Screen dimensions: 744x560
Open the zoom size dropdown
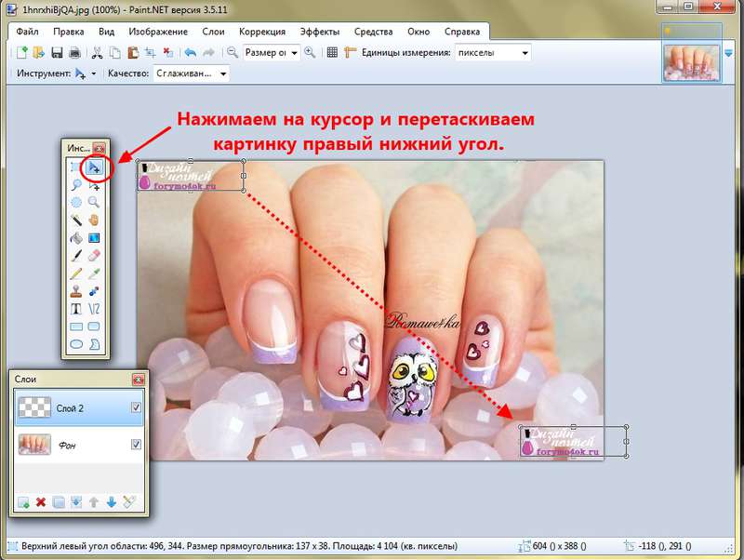(x=295, y=53)
